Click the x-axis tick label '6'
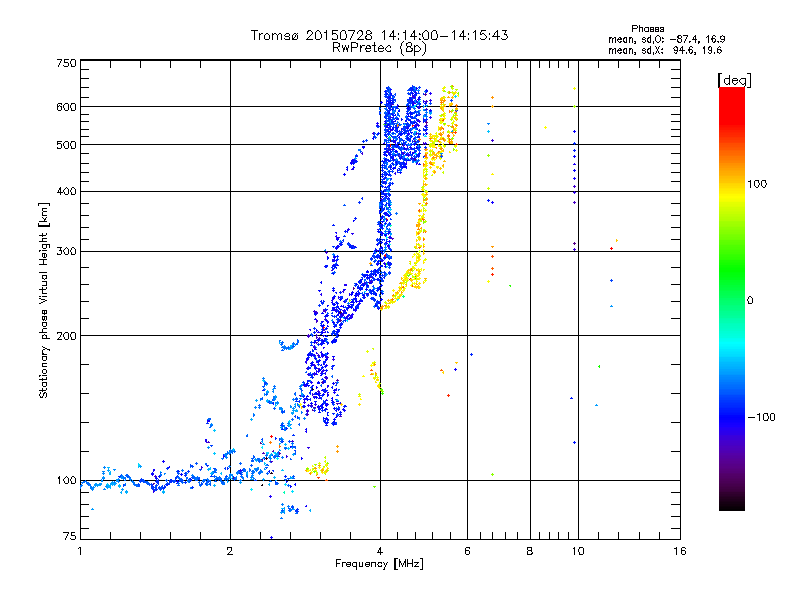This screenshot has width=800, height=600. 467,551
